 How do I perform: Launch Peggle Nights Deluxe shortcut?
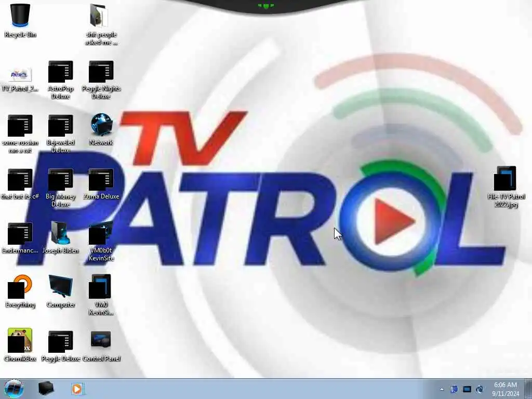pos(101,79)
